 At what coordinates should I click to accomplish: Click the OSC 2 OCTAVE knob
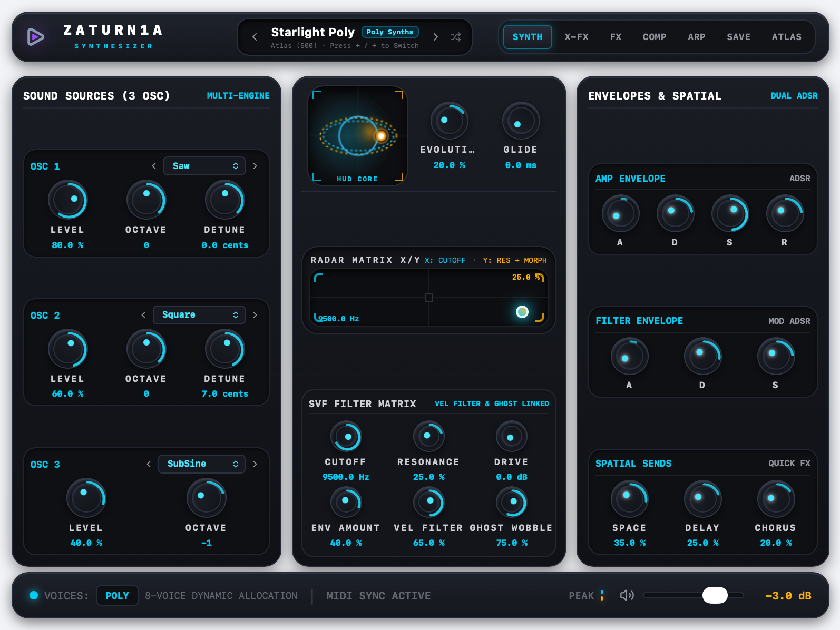(146, 349)
